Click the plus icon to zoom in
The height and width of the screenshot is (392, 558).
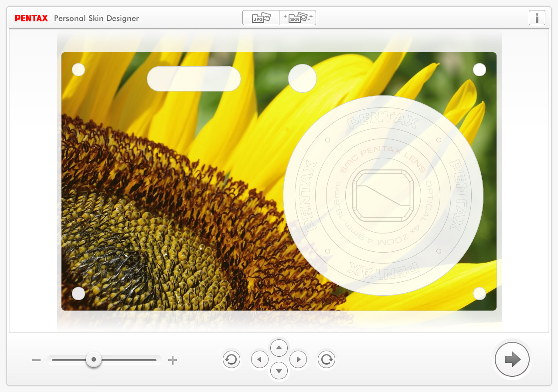[173, 360]
